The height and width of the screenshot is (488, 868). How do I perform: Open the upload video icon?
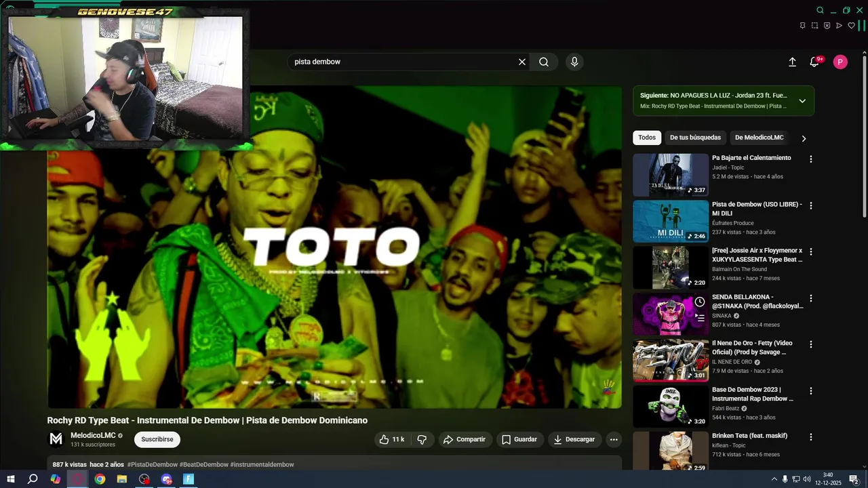pos(792,62)
